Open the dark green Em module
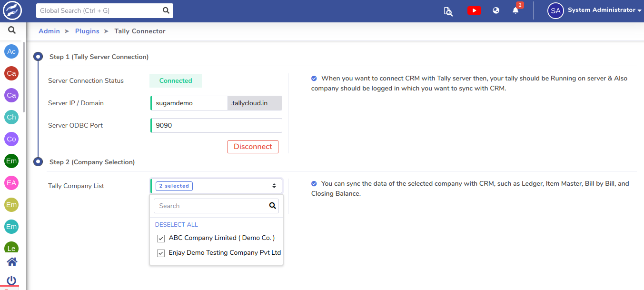644x290 pixels. tap(11, 161)
